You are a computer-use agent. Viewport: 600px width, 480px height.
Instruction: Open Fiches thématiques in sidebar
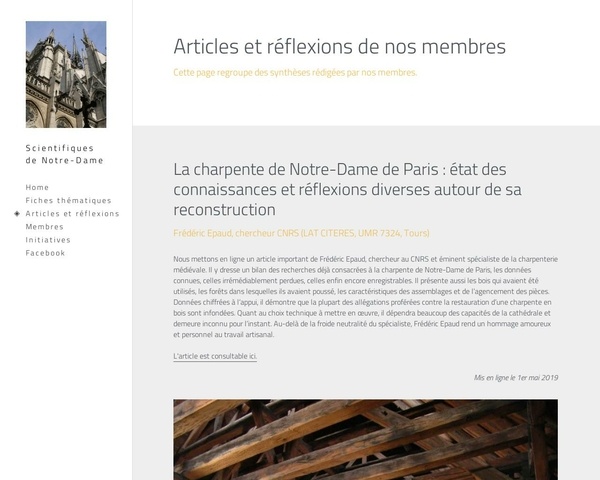point(68,200)
